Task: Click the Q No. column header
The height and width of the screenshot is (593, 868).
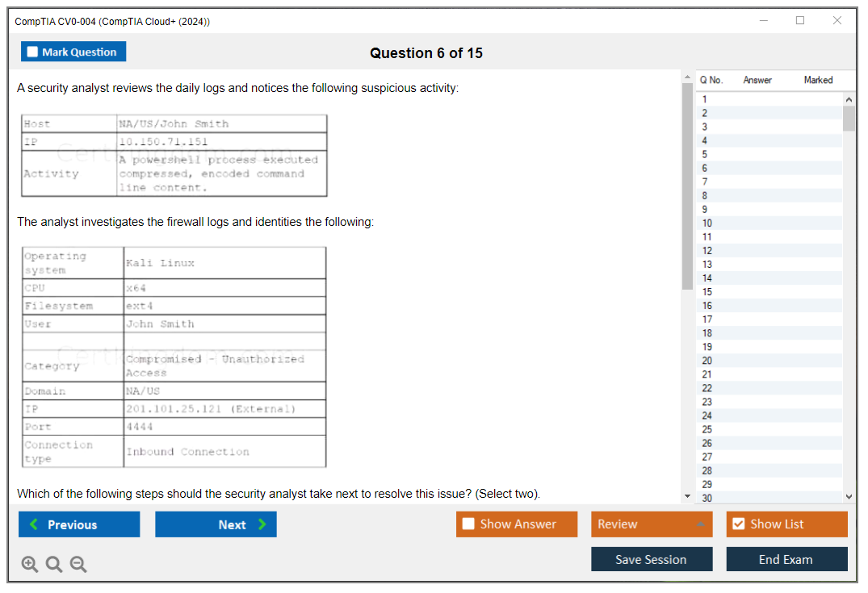Action: [x=711, y=80]
